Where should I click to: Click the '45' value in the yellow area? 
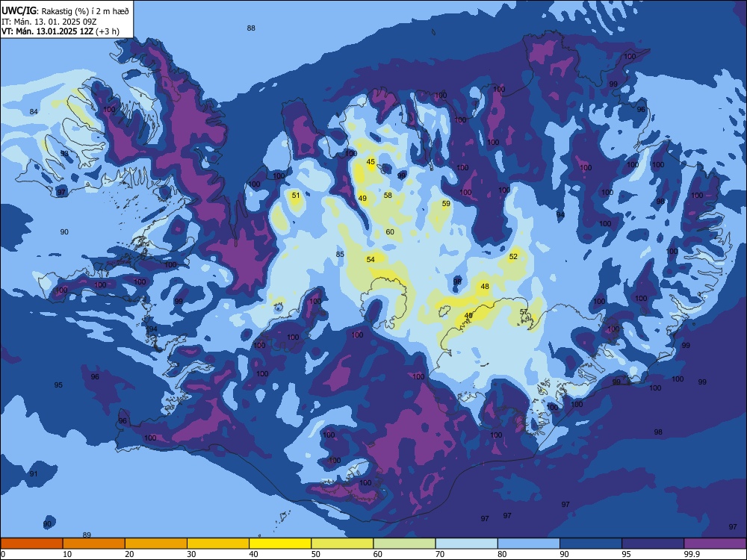[371, 162]
